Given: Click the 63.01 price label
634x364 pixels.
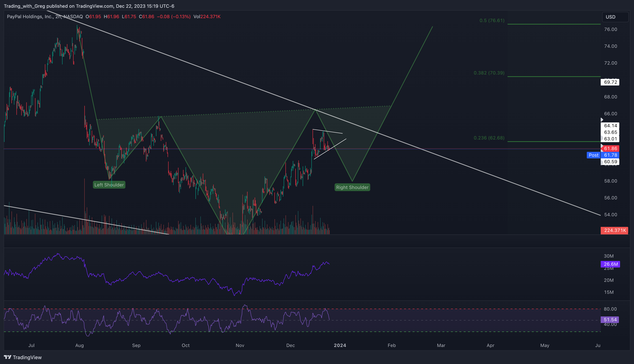Looking at the screenshot, I should 610,139.
